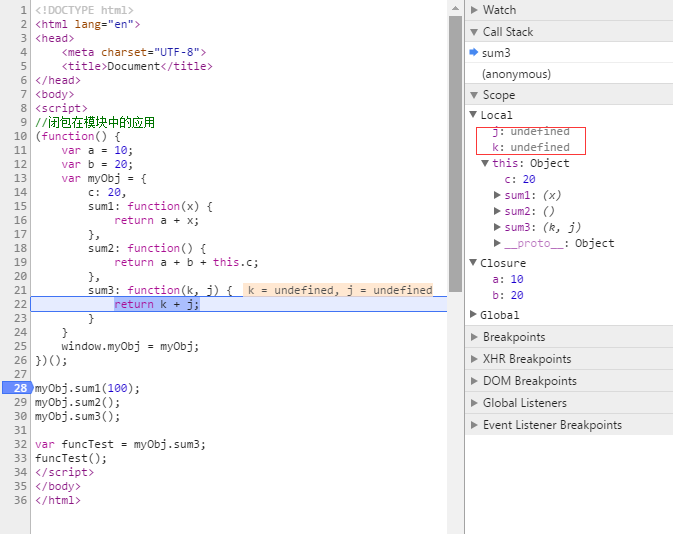Click the meta charset line
This screenshot has width=673, height=534.
click(x=133, y=52)
